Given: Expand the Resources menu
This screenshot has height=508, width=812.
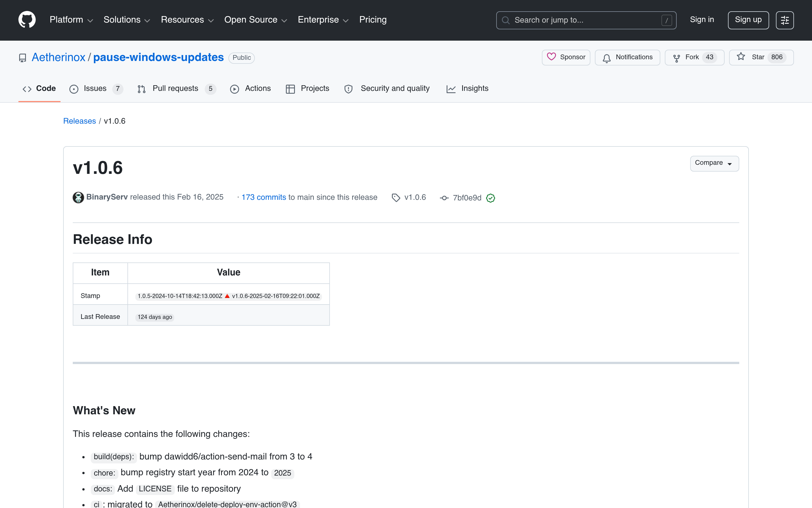Looking at the screenshot, I should click(187, 20).
